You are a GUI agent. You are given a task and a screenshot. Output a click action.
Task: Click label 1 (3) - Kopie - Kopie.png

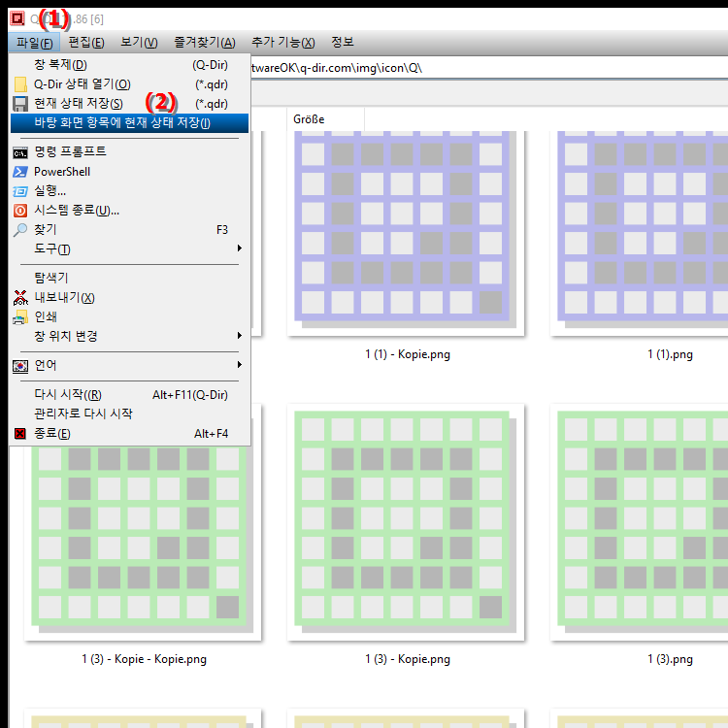click(x=144, y=659)
